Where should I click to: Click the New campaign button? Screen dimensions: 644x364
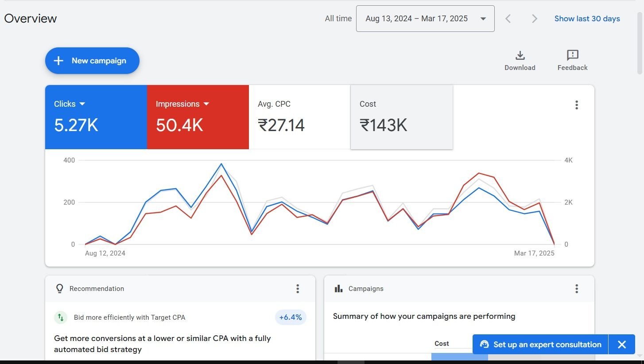[92, 61]
